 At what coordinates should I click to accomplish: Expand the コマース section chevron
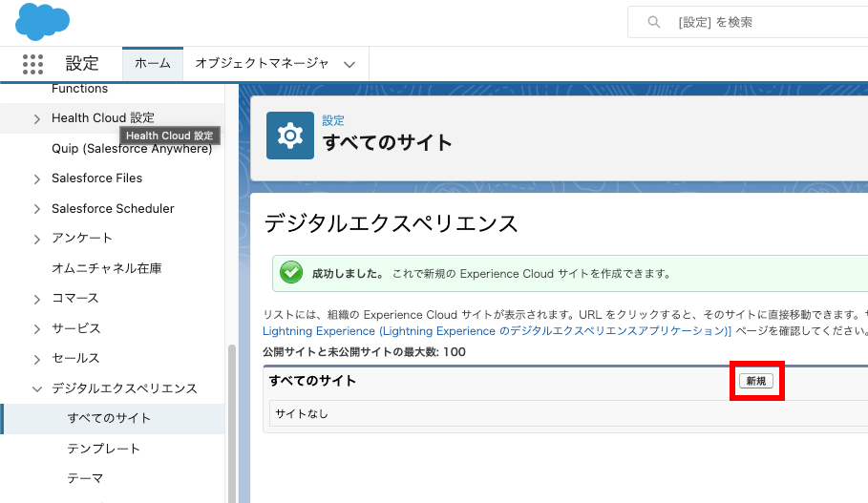(36, 299)
